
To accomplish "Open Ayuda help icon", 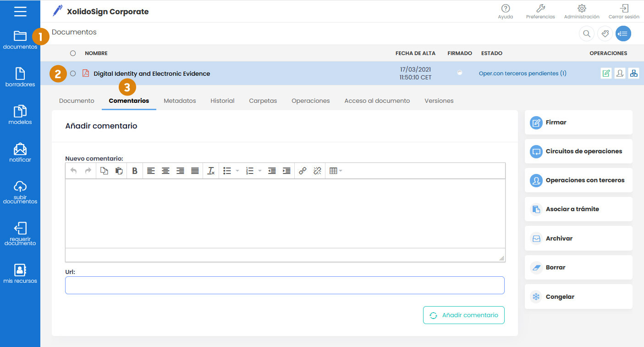I will click(506, 11).
